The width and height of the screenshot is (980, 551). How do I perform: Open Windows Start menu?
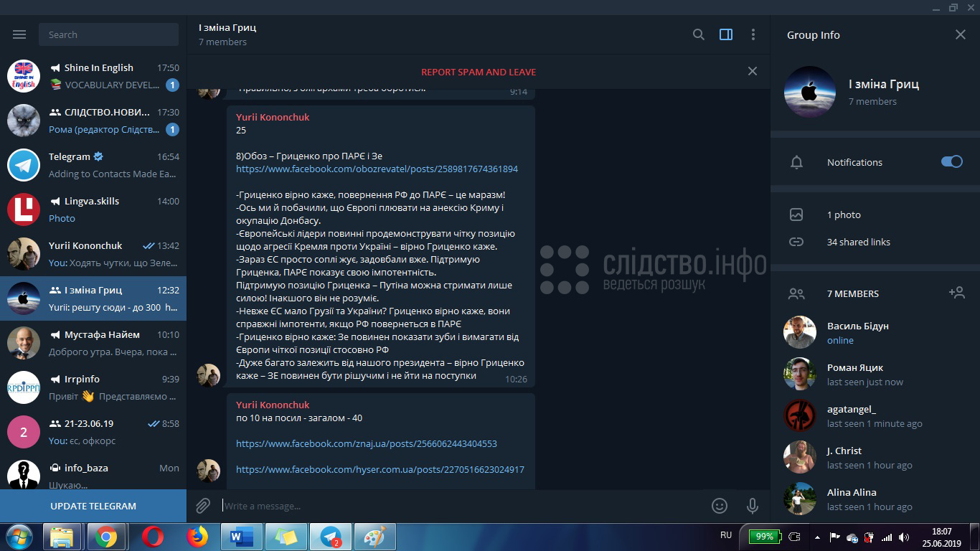(19, 537)
